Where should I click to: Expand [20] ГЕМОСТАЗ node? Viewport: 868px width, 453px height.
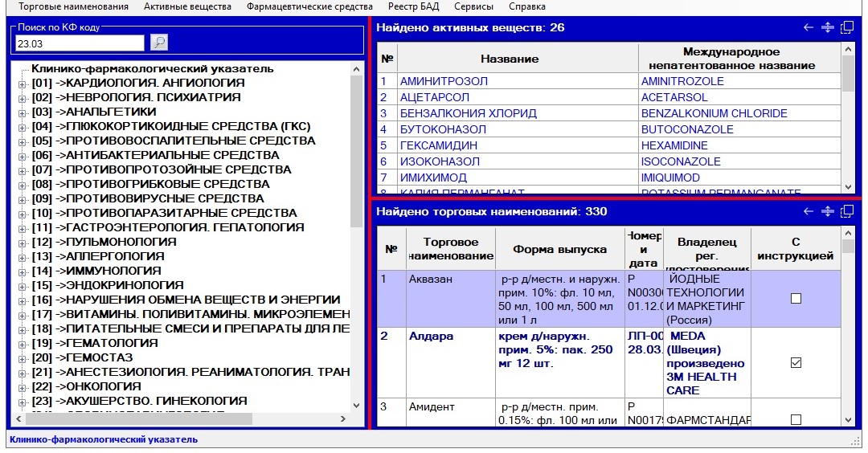click(x=23, y=358)
